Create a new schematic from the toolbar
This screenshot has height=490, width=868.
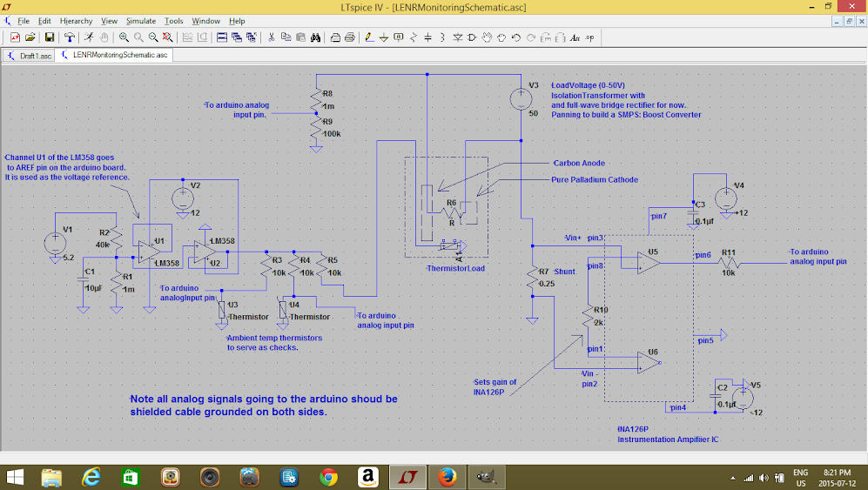tap(15, 37)
